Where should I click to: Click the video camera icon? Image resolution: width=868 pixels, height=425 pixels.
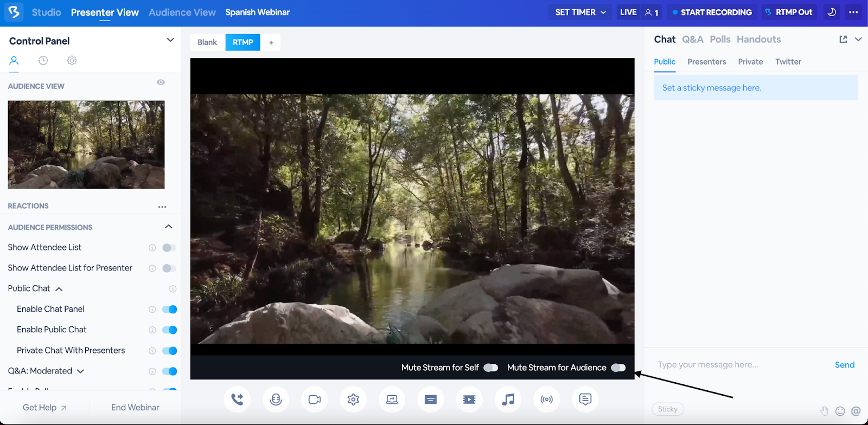(315, 400)
